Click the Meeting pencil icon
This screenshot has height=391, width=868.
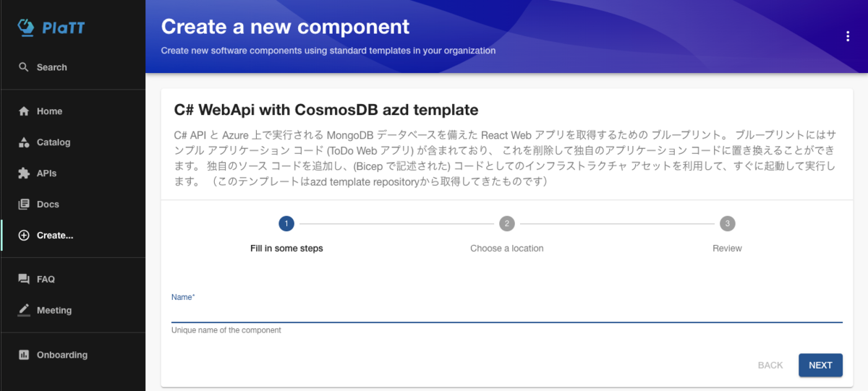pyautogui.click(x=24, y=310)
